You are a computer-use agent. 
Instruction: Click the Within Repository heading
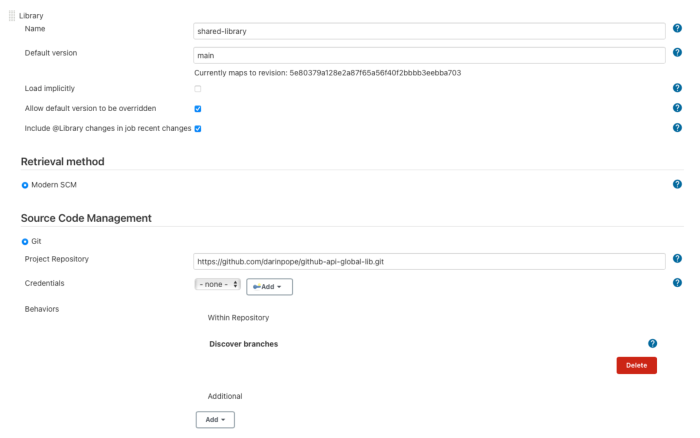238,317
